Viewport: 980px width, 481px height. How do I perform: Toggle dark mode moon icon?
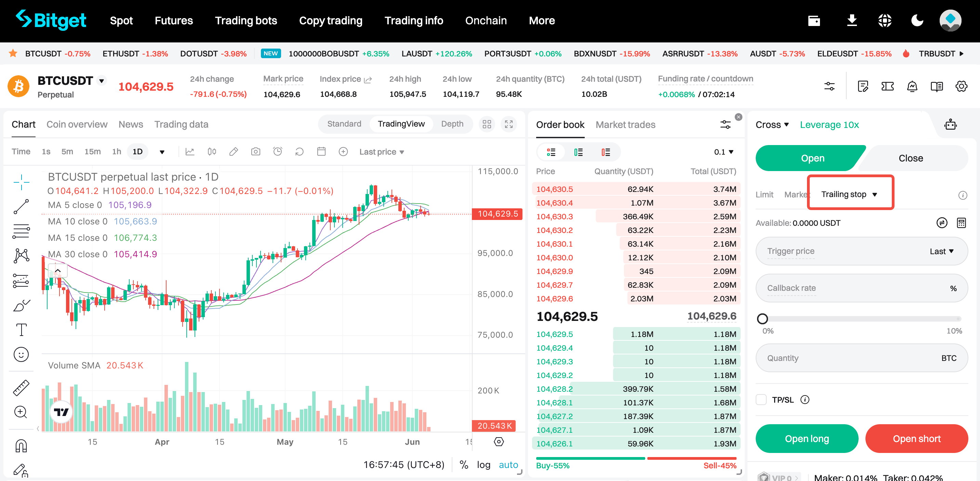pos(917,21)
